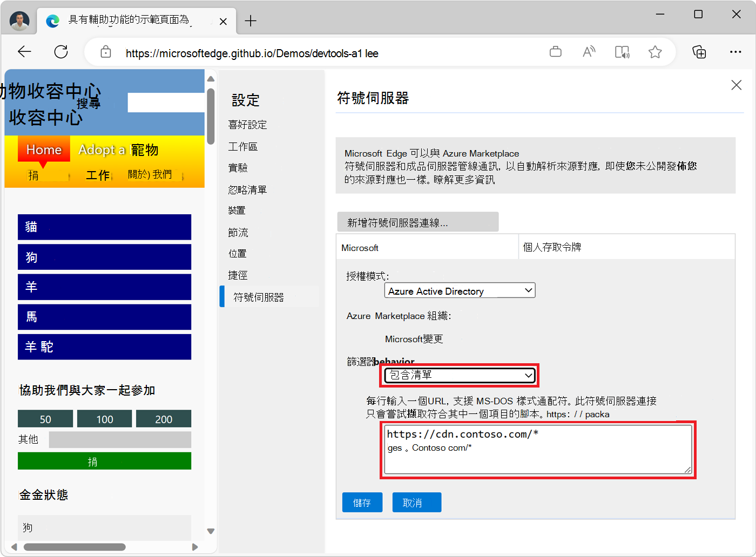
Task: Click 新增符號伺服器連線 to add a connection
Action: coord(418,221)
